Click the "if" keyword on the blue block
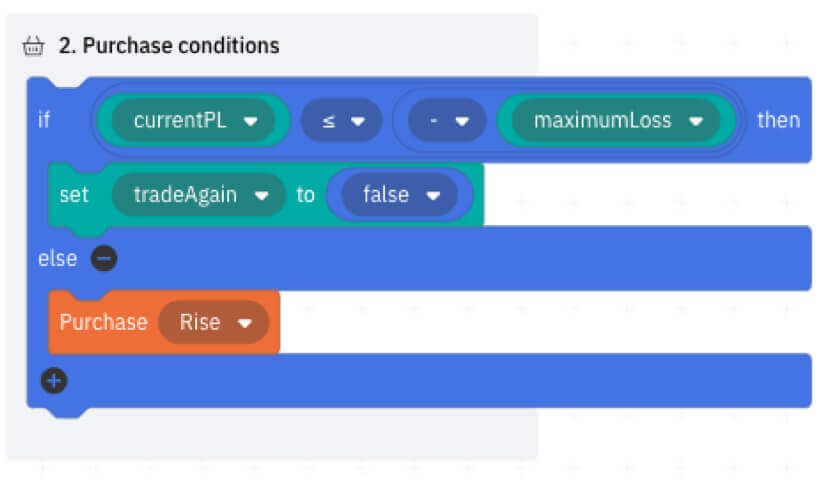Screen dimensions: 828x480 click(x=44, y=121)
